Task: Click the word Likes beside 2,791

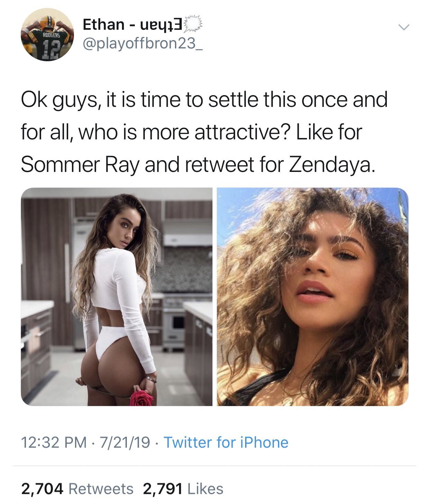Action: point(205,489)
